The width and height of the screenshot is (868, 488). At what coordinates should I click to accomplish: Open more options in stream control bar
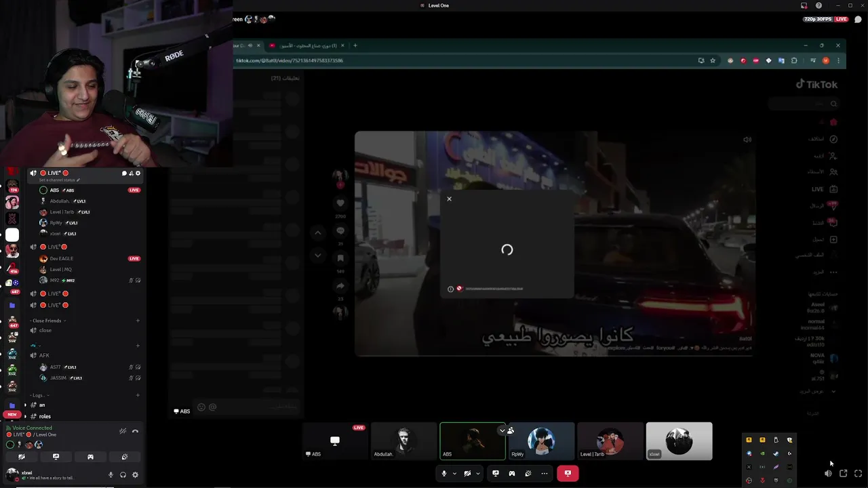(544, 474)
